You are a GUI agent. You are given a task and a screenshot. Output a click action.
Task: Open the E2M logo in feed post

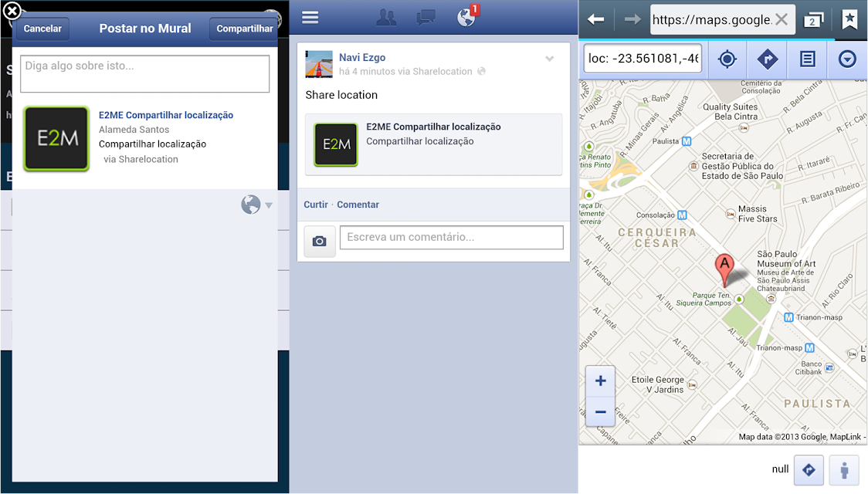tap(336, 144)
